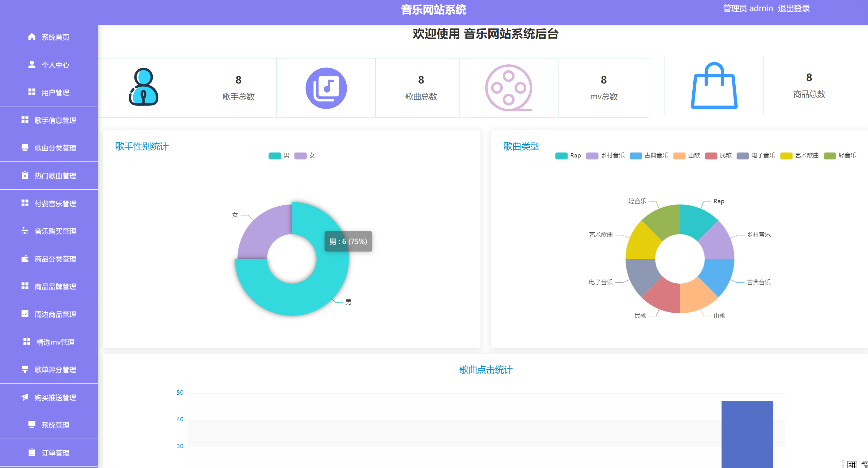The height and width of the screenshot is (468, 868).
Task: Click the wallet icon beside 商品分类管理
Action: point(25,259)
